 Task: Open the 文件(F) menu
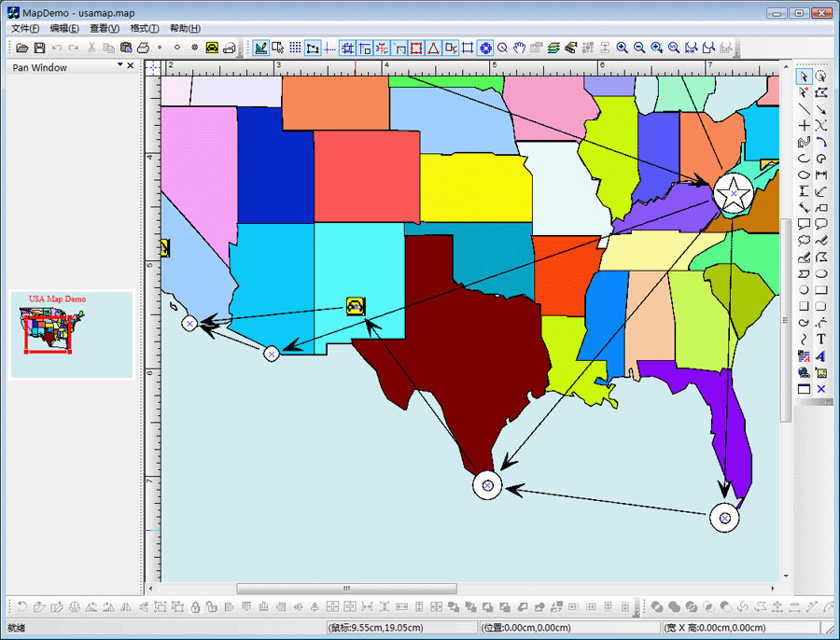pos(25,29)
